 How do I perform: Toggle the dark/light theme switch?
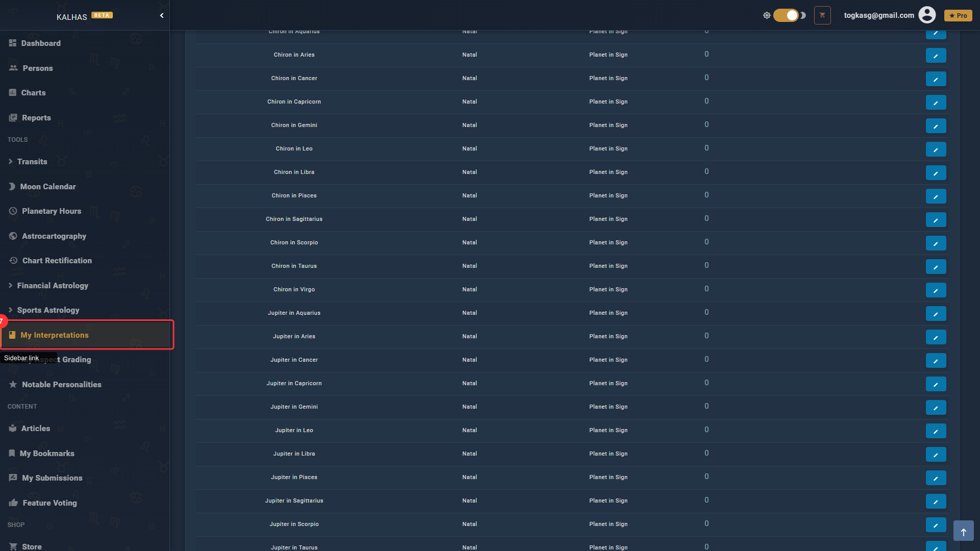point(786,15)
